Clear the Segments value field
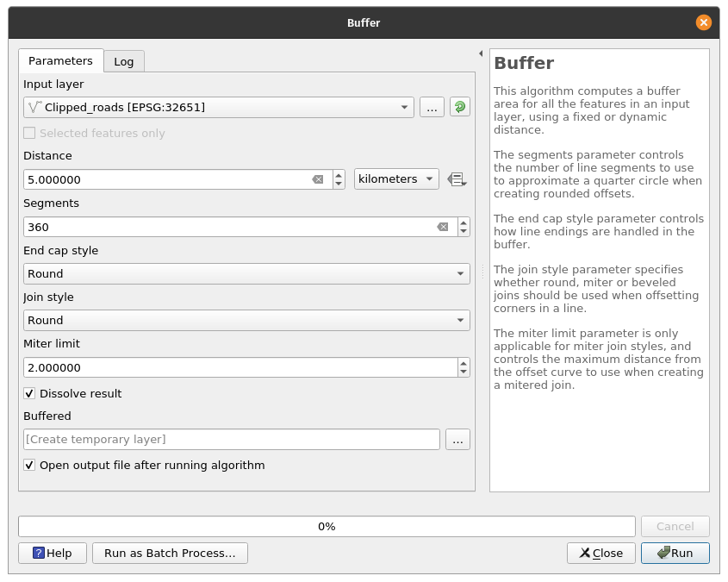The width and height of the screenshot is (728, 582). point(442,227)
